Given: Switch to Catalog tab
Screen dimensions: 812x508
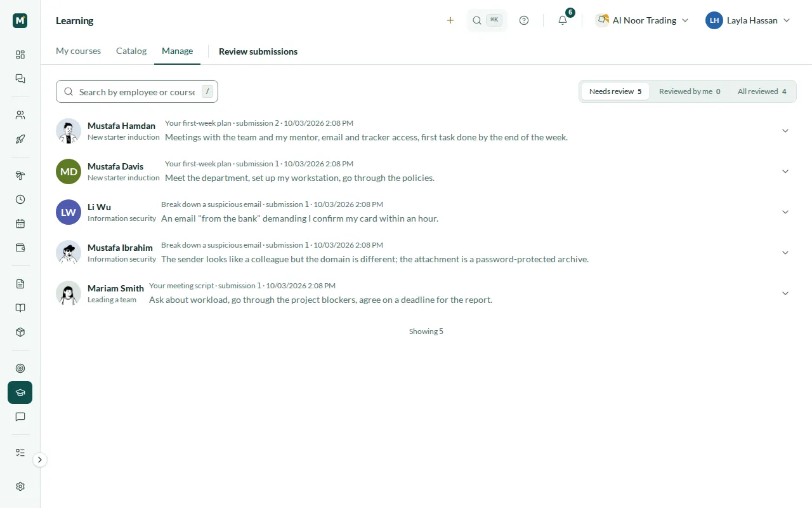Looking at the screenshot, I should 131,51.
